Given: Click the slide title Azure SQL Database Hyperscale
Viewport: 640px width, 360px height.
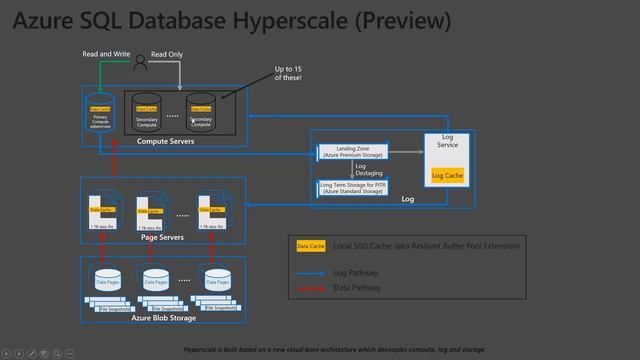Looking at the screenshot, I should point(232,20).
